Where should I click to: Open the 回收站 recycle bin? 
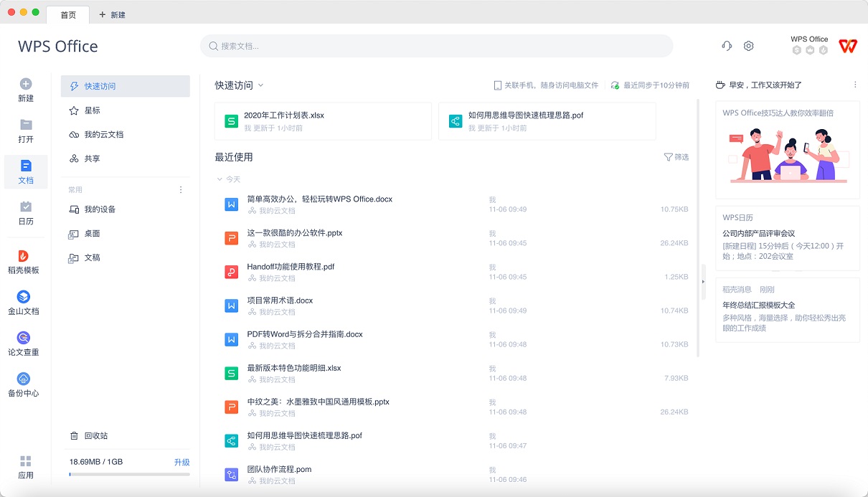pos(93,435)
